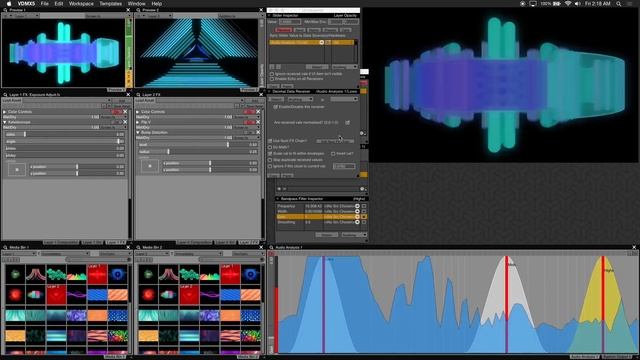Select the highlighted receiver row in Slider Inspector
The width and height of the screenshot is (640, 360).
coord(311,42)
